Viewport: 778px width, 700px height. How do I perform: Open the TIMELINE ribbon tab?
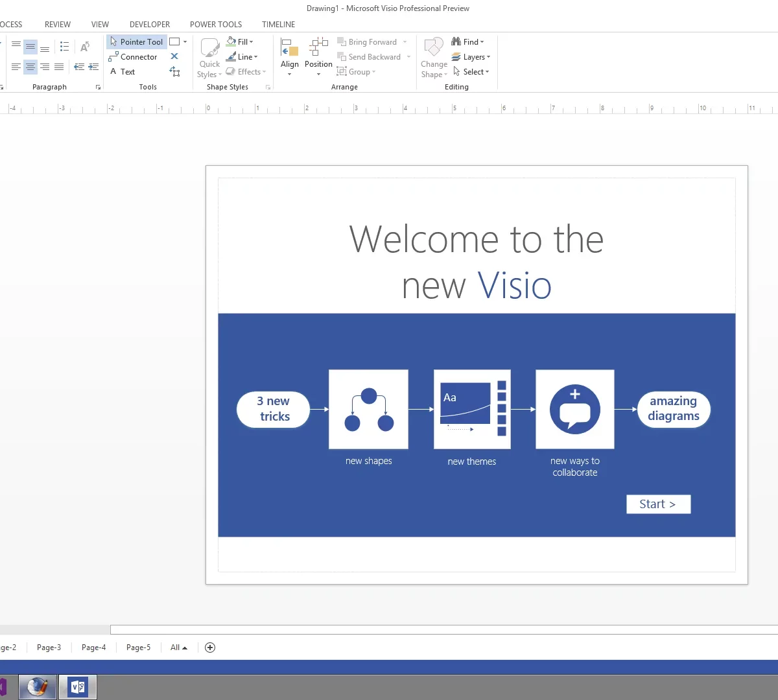278,25
